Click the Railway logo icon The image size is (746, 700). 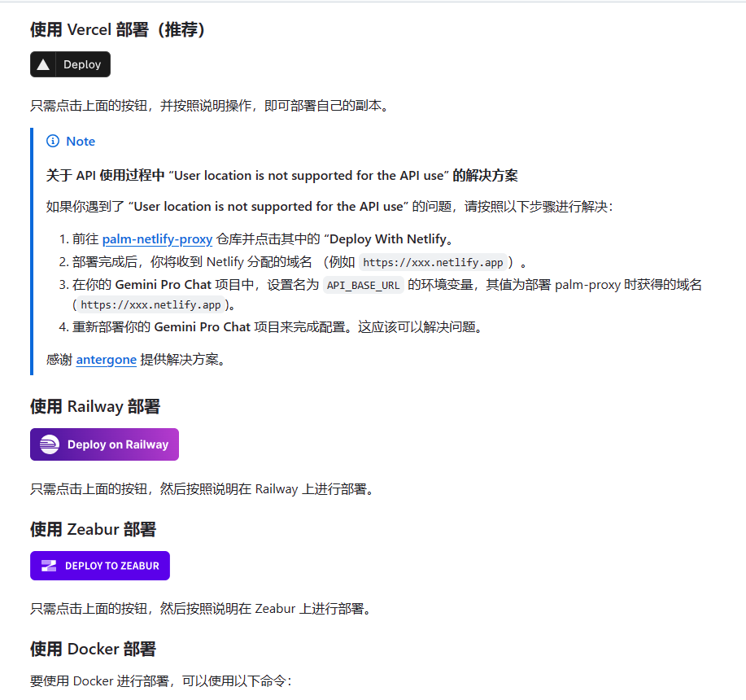point(50,444)
